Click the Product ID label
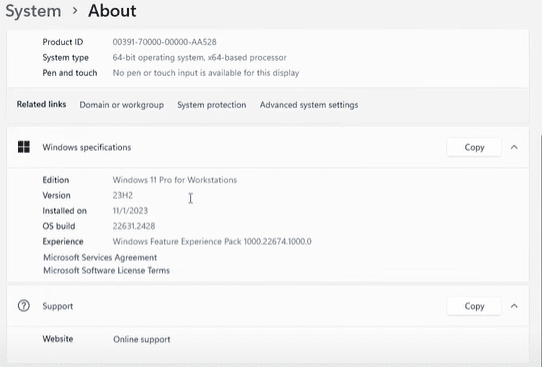The image size is (542, 367). coord(63,42)
